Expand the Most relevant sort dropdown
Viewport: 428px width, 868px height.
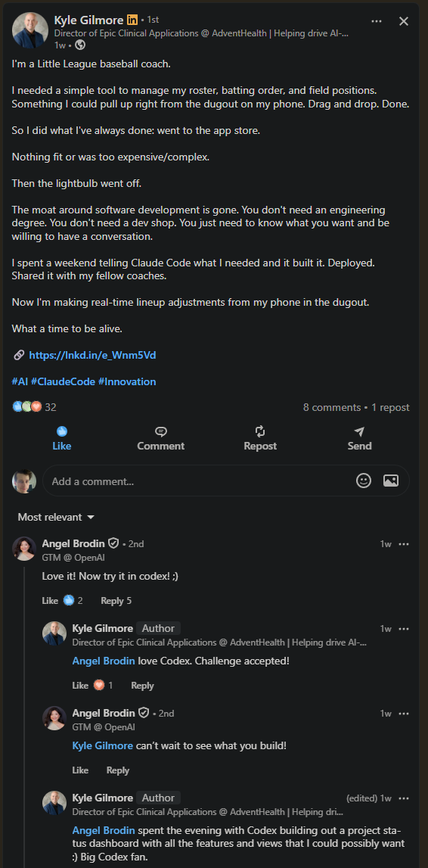56,517
